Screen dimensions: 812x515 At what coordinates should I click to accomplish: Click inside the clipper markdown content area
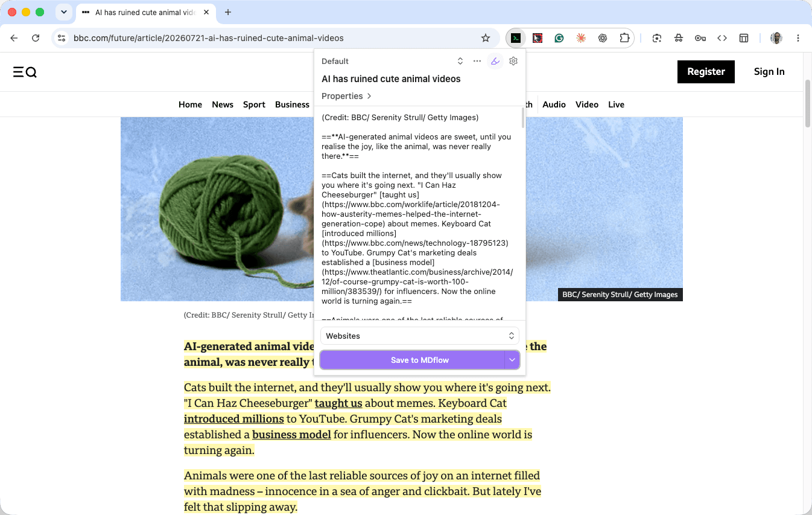pos(417,214)
